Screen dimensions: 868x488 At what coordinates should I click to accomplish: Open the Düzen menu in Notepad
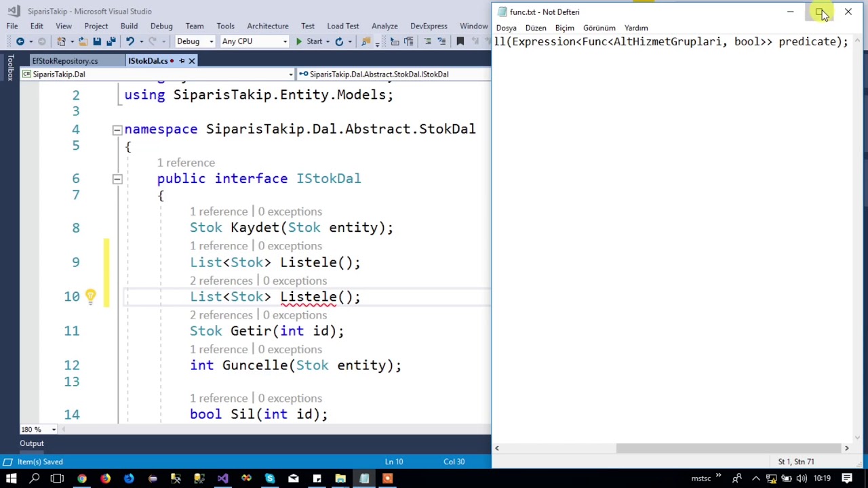click(x=536, y=28)
